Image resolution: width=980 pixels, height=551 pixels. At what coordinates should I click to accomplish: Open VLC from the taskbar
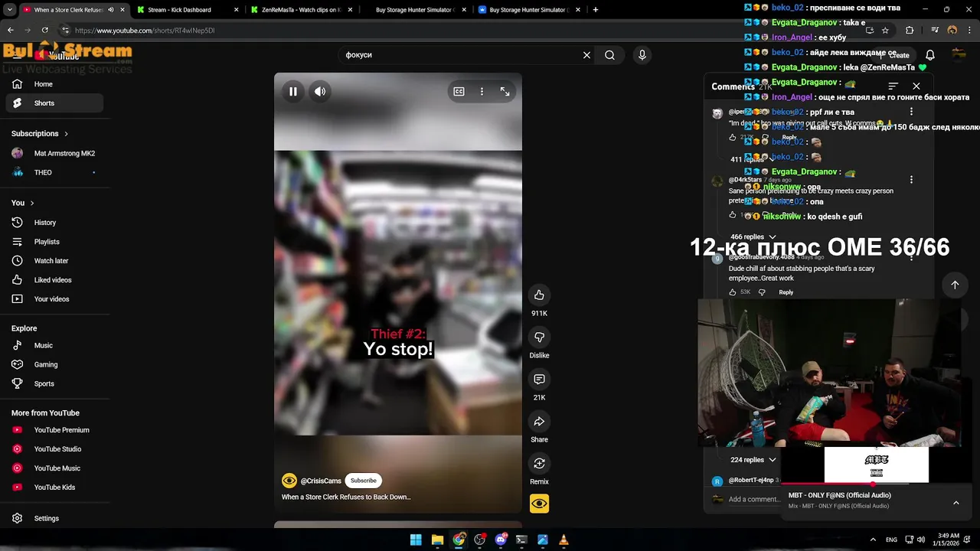click(563, 540)
